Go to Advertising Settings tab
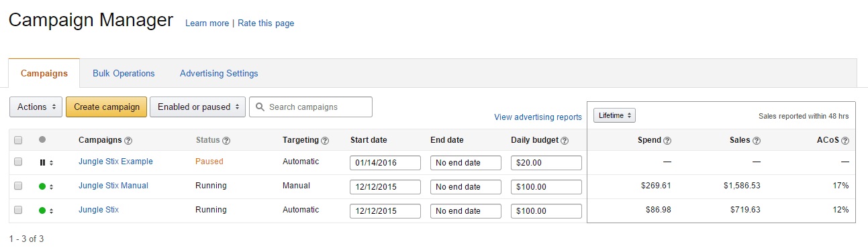The width and height of the screenshot is (868, 248). tap(219, 73)
